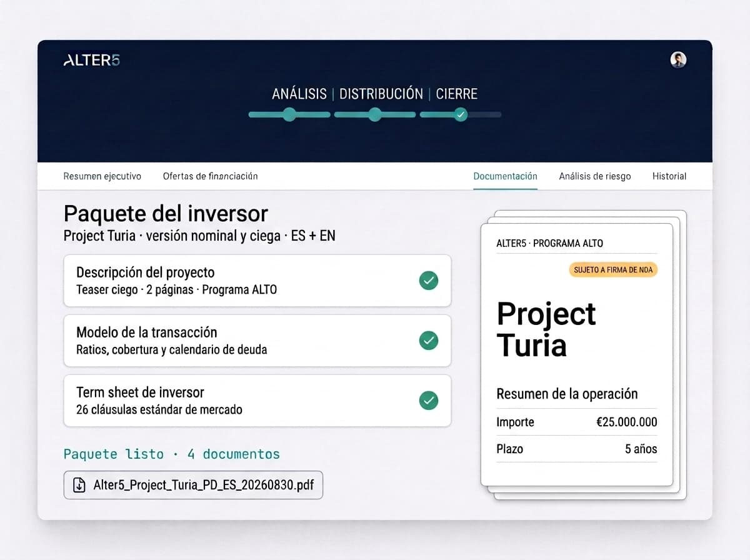
Task: Open the Descripción del proyecto card
Action: coord(257,281)
